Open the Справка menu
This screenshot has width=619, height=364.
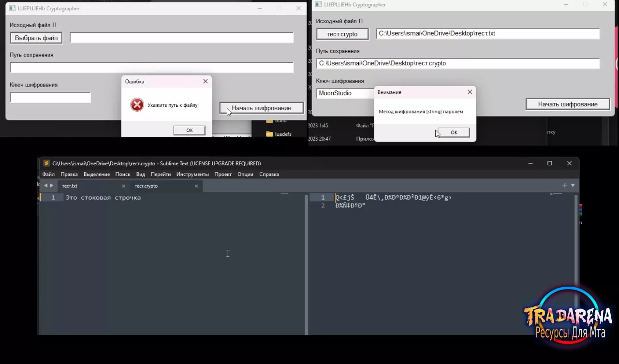(x=269, y=174)
